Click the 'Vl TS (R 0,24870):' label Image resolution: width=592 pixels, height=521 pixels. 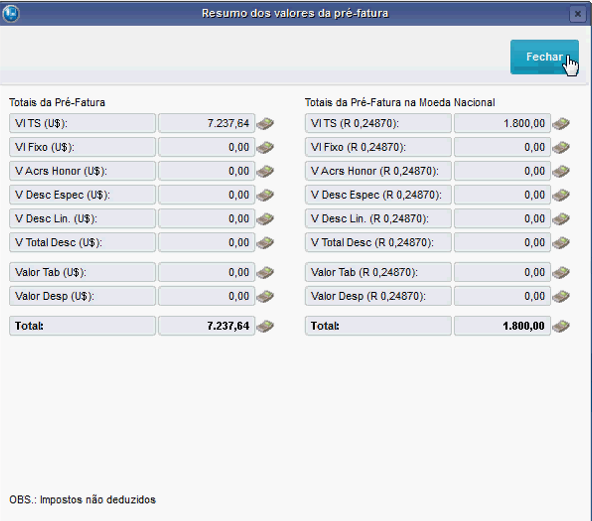(x=378, y=123)
